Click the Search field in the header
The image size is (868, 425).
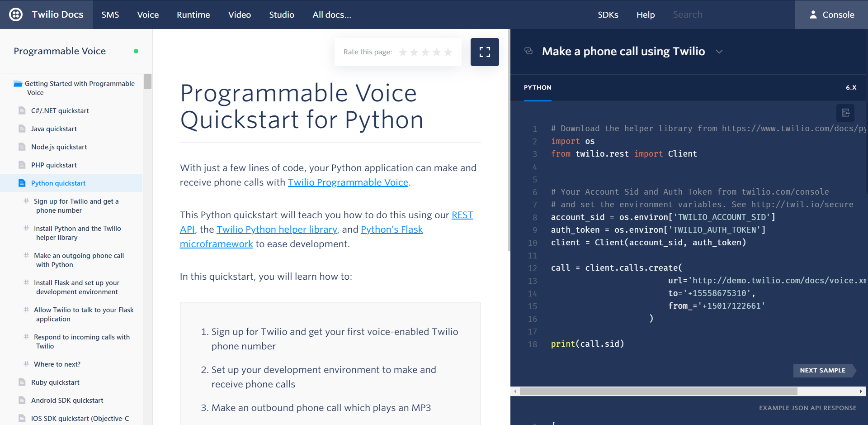coord(705,14)
